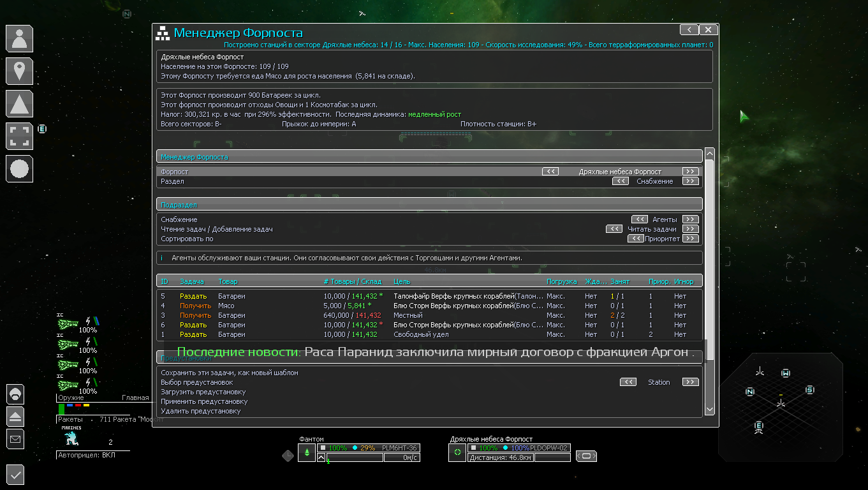This screenshot has height=490, width=868.
Task: Select Удалить предустановку menu entry
Action: [x=200, y=411]
